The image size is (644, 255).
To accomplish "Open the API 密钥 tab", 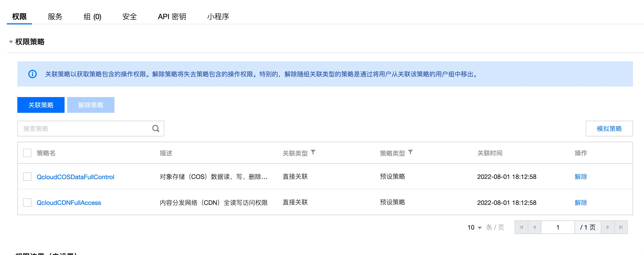I will coord(172,17).
